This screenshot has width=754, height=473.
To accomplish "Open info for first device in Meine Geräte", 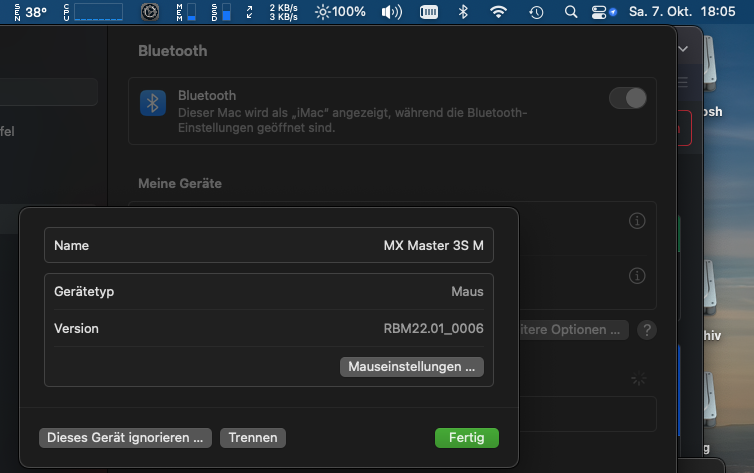I will pos(637,221).
